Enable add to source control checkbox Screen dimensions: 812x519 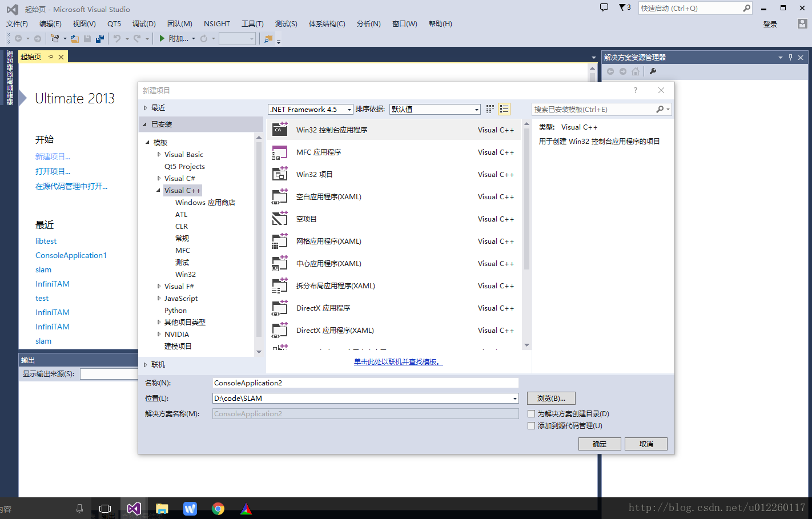(x=532, y=425)
